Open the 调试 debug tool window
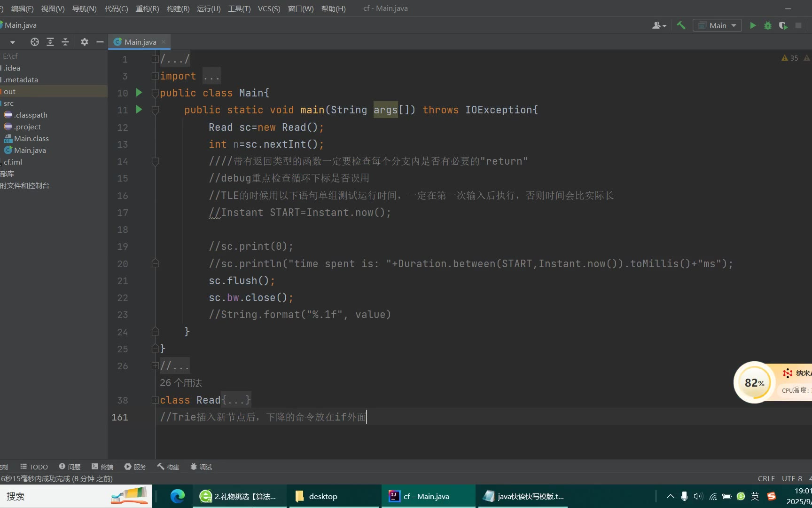This screenshot has width=812, height=508. tap(201, 467)
